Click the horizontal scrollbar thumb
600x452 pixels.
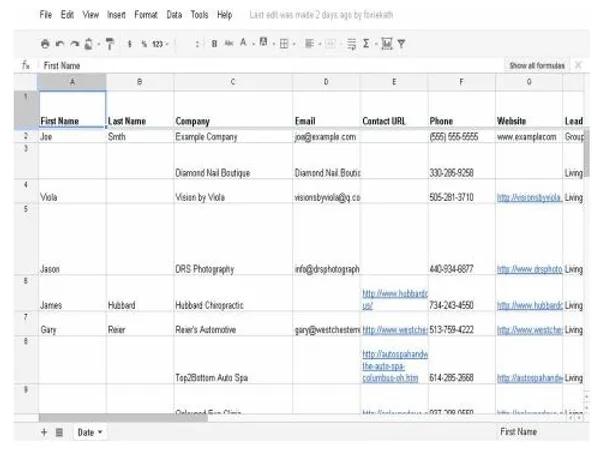[x=123, y=418]
